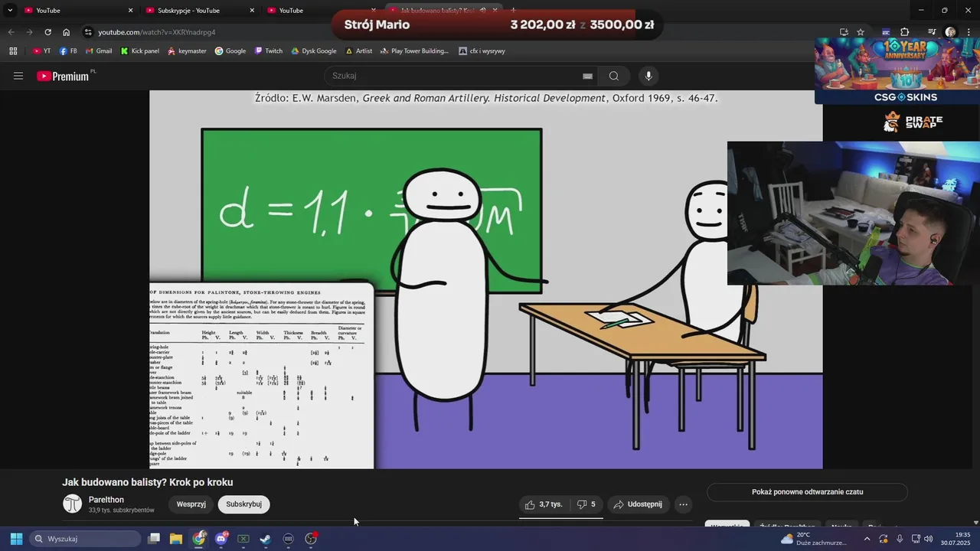Screen dimensions: 980x551
Task: Open Chrome profile avatar
Action: click(x=950, y=32)
